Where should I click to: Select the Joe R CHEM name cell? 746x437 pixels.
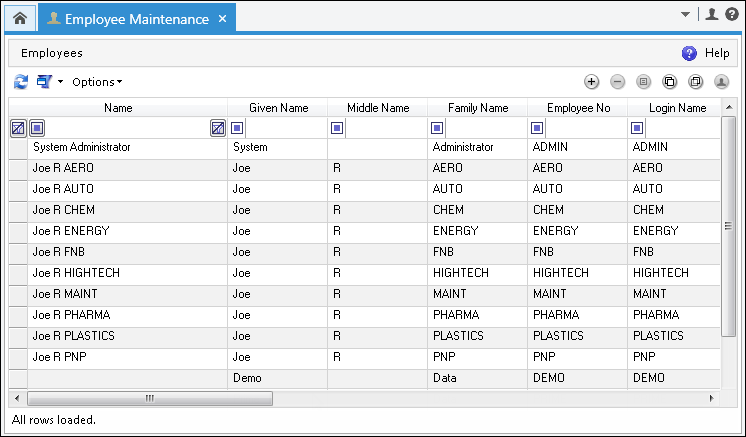click(x=128, y=210)
